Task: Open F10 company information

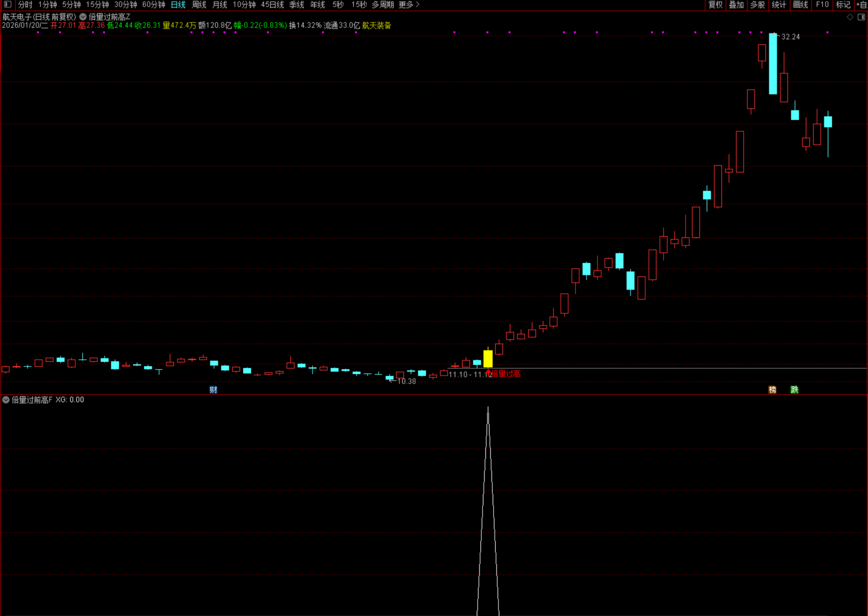Action: [x=822, y=4]
